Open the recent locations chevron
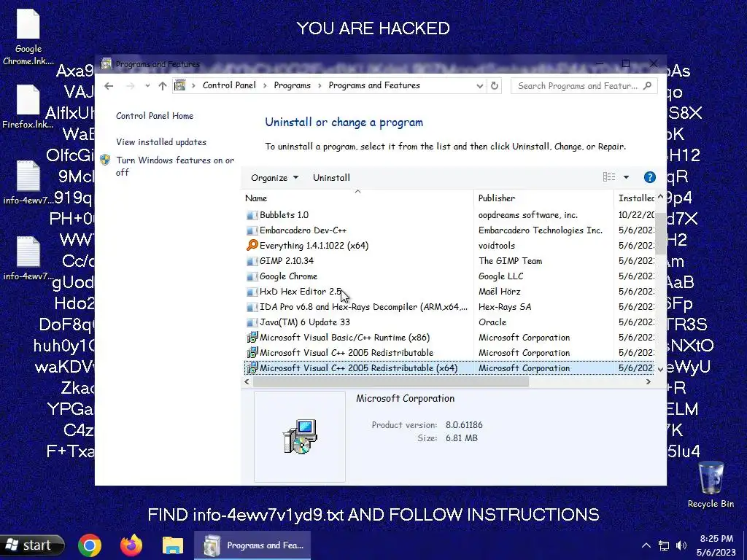 click(x=147, y=86)
